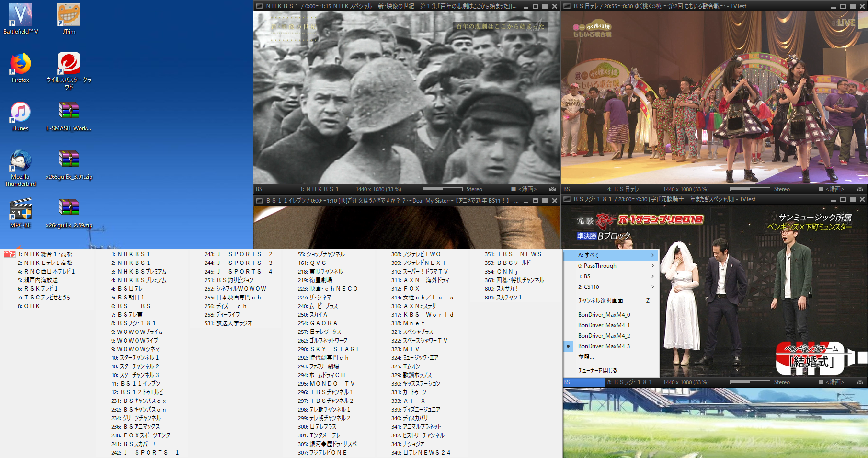Open BS tuning space selector in BS日テレ window
Image resolution: width=868 pixels, height=458 pixels.
point(566,189)
